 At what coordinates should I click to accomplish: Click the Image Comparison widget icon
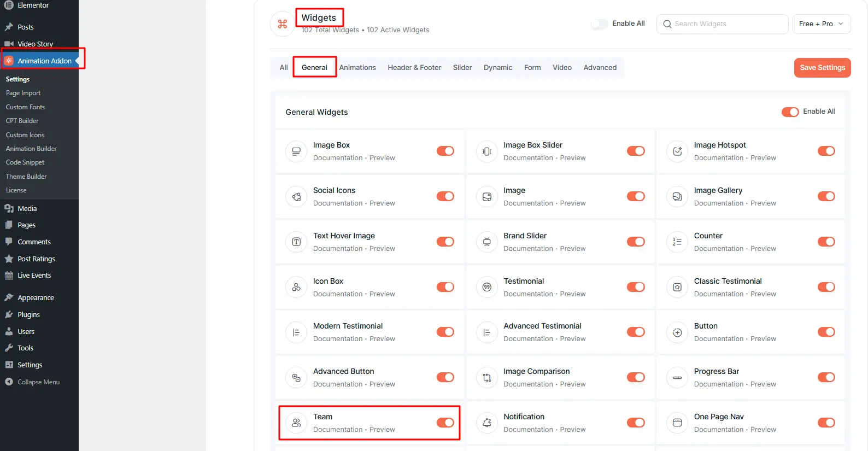(x=487, y=378)
